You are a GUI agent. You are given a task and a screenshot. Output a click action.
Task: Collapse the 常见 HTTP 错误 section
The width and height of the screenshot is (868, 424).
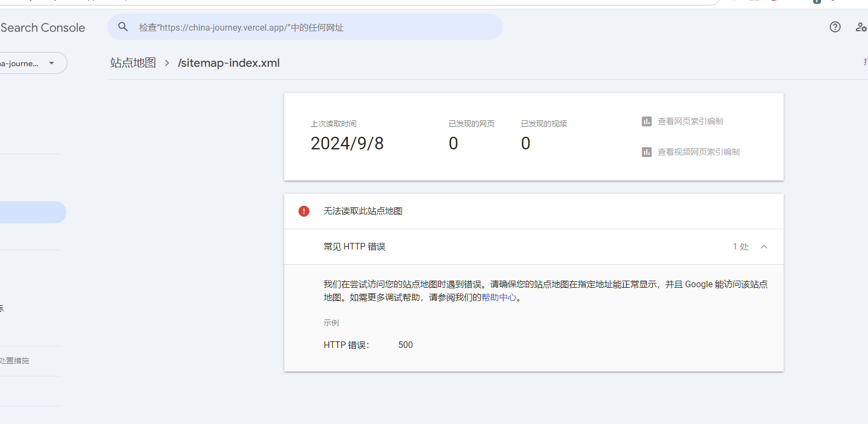(764, 247)
